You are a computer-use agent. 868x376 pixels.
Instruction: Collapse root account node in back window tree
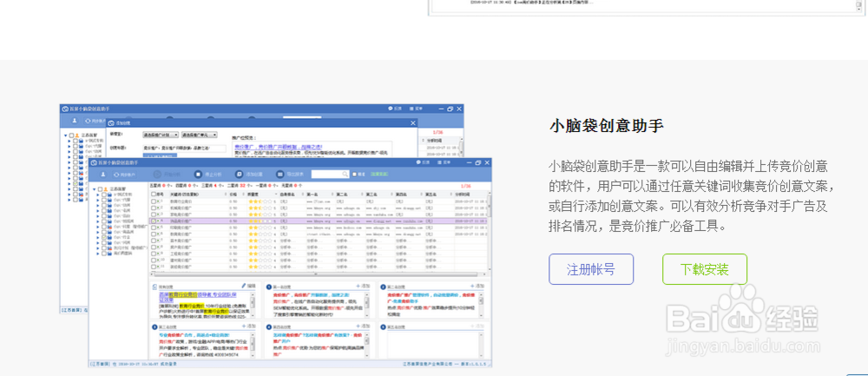[x=66, y=135]
